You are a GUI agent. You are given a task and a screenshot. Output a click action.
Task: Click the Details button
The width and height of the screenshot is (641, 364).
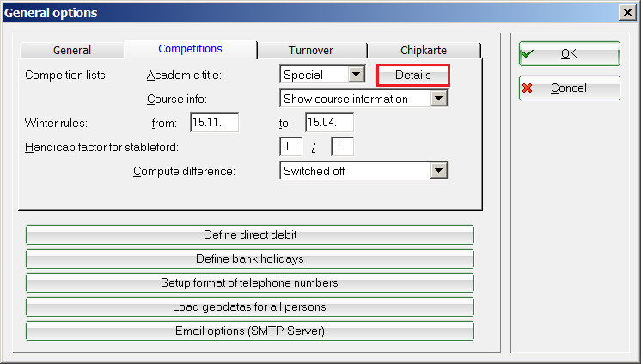413,76
